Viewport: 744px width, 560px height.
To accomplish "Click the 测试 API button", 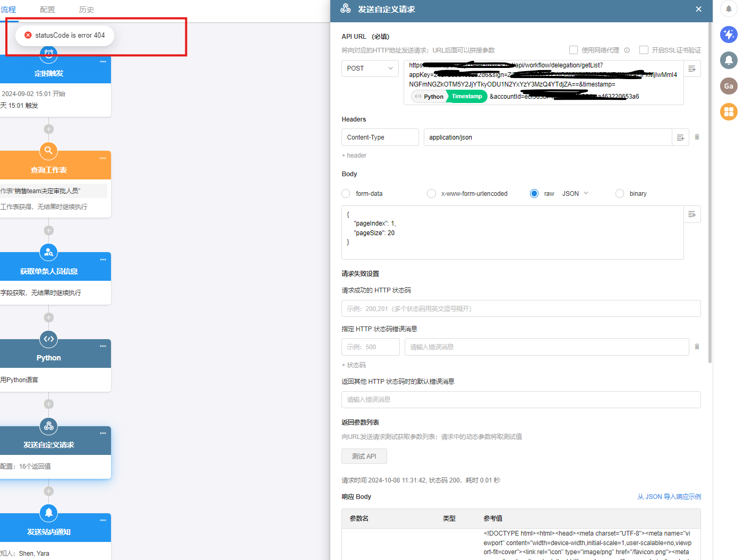I will [364, 456].
